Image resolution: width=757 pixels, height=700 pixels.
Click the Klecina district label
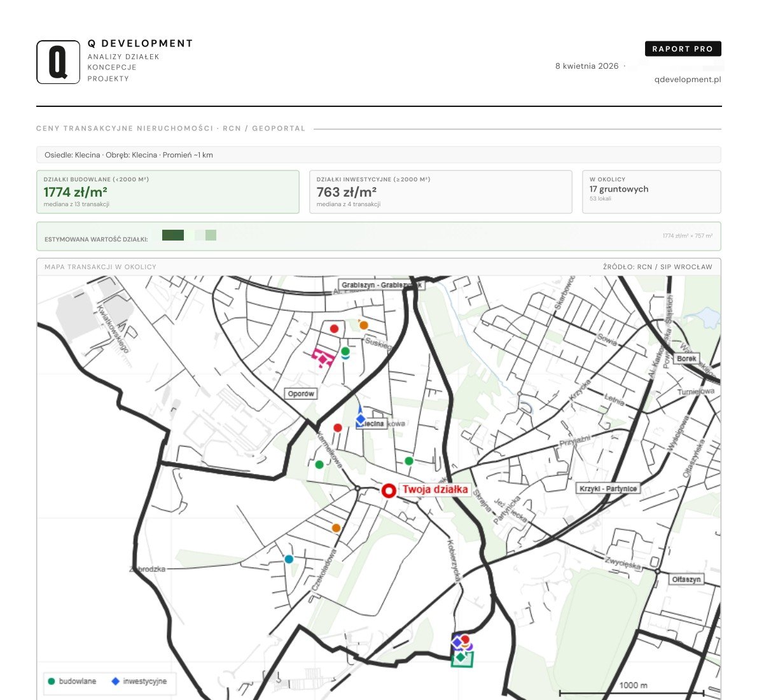[373, 424]
